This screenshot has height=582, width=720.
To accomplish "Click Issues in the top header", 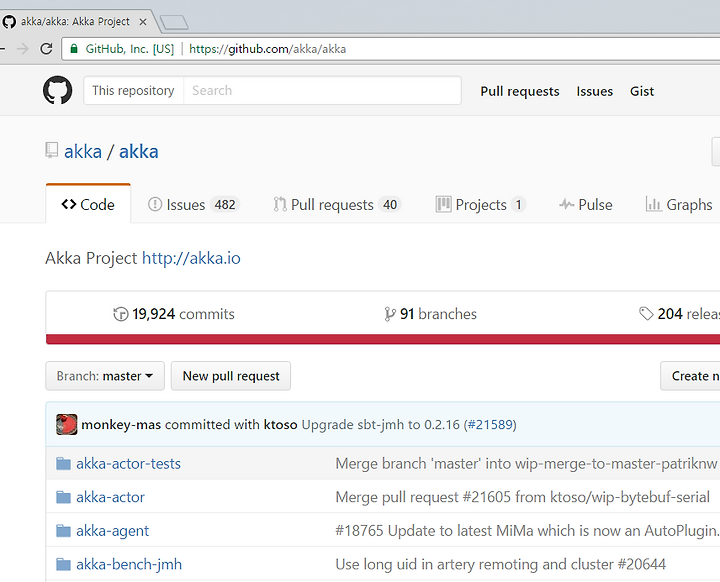I will point(595,91).
